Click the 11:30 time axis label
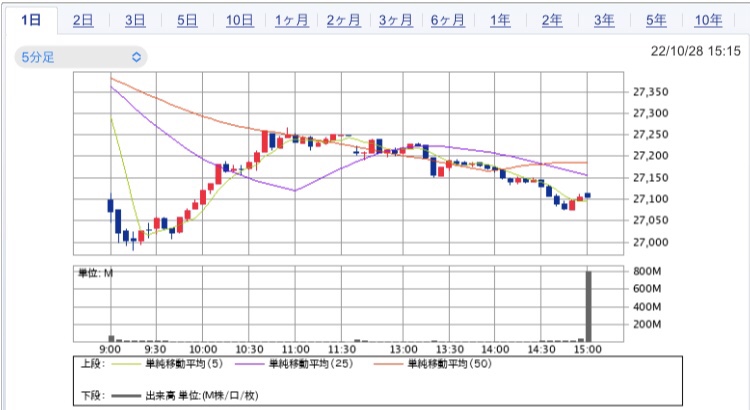Screen dimensions: 750x410 (342, 350)
